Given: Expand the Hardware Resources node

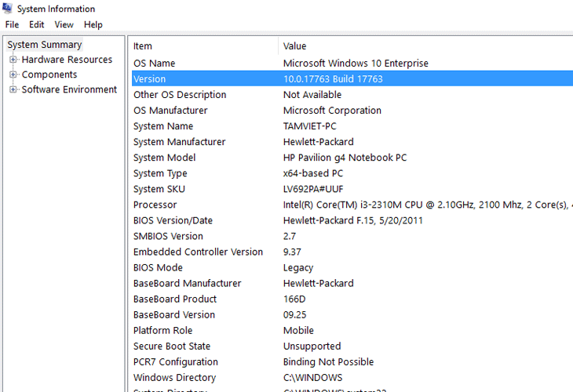Looking at the screenshot, I should (x=13, y=60).
